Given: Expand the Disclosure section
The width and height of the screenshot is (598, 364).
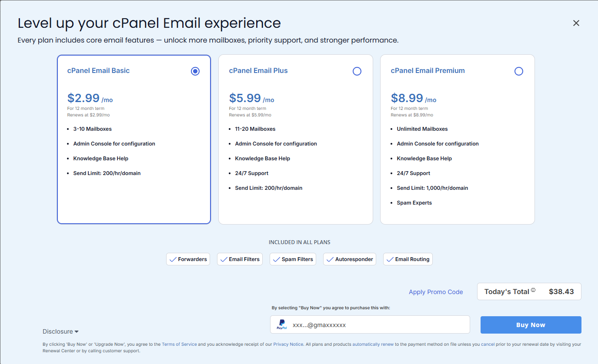Looking at the screenshot, I should pyautogui.click(x=60, y=331).
